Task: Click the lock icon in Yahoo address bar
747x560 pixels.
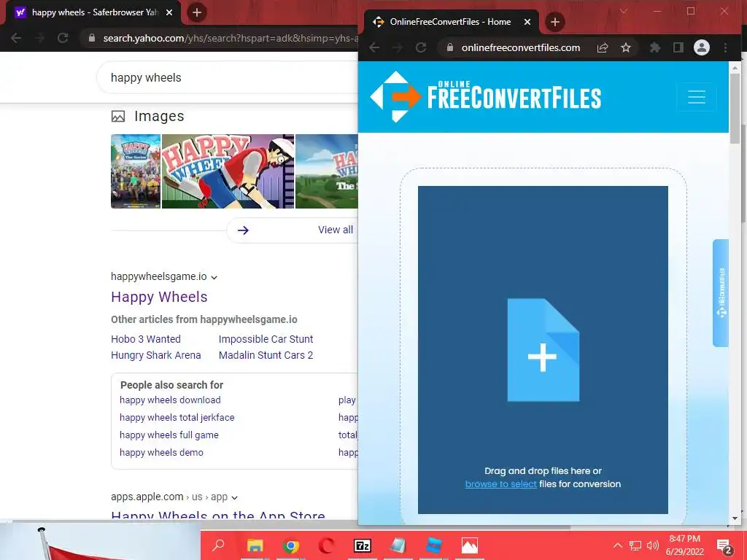Action: 91,38
